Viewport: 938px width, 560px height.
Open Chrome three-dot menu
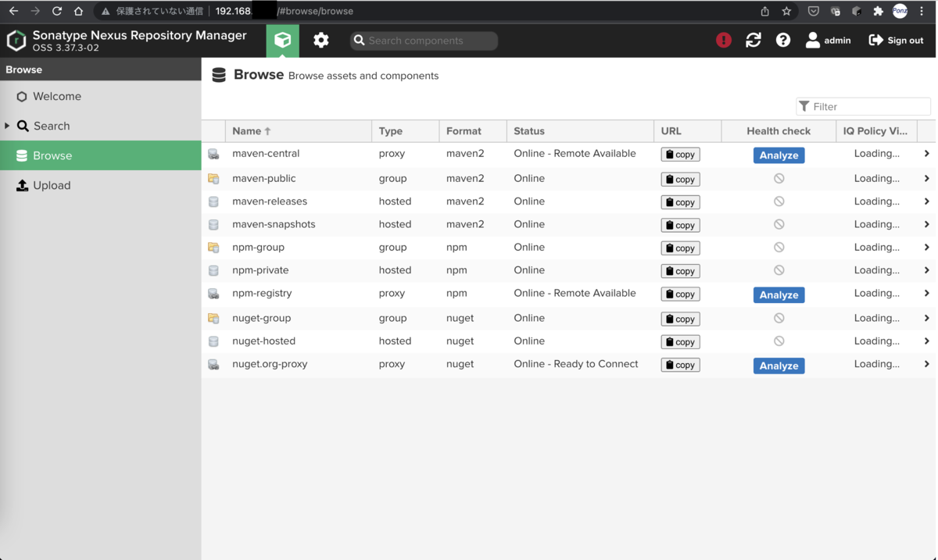click(x=922, y=11)
